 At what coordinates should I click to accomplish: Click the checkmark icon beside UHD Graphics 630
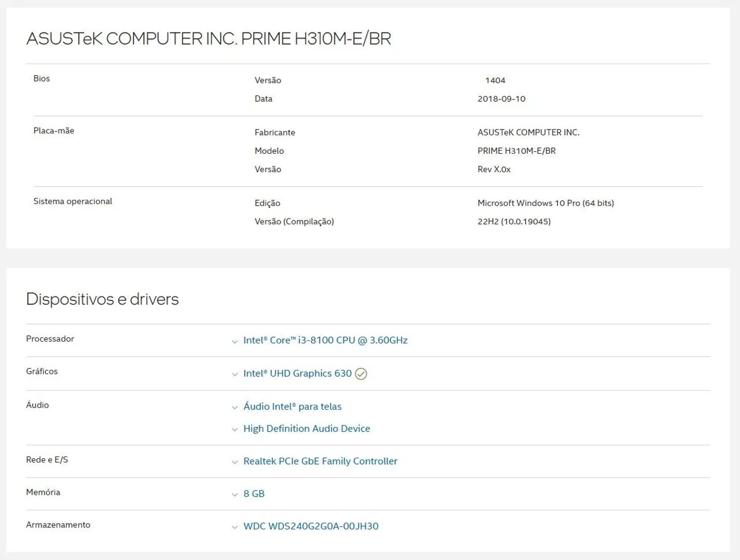pyautogui.click(x=361, y=374)
